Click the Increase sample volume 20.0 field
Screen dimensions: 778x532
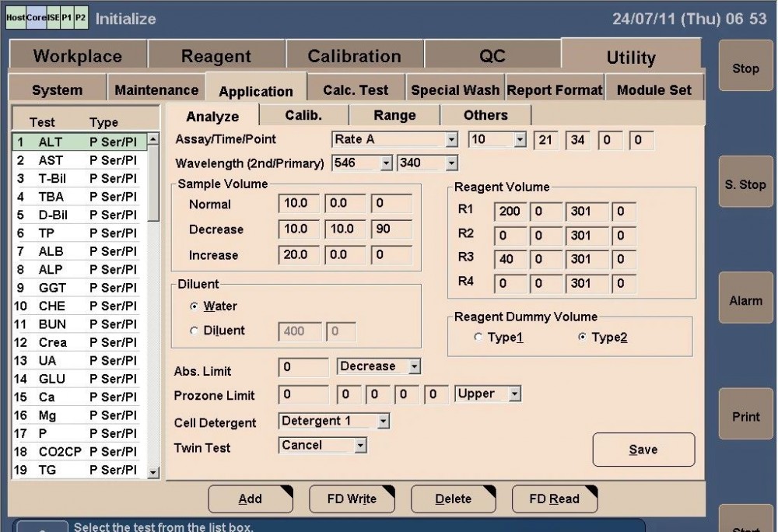[298, 255]
